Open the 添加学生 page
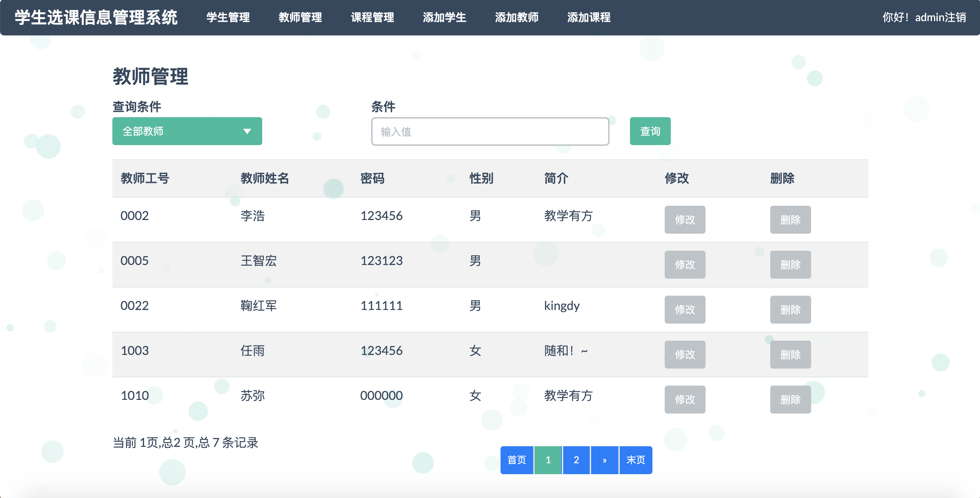The image size is (980, 498). (x=445, y=17)
